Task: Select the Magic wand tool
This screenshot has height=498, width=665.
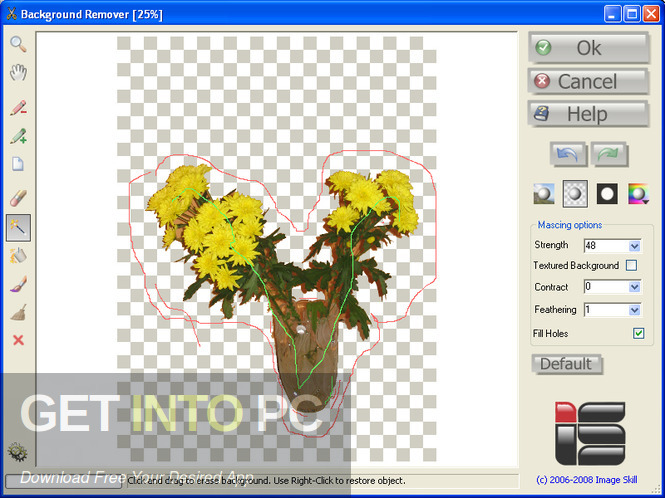Action: (x=18, y=228)
